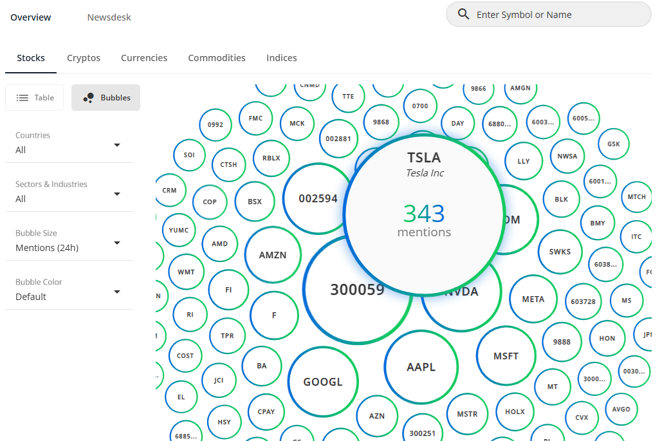Screen dimensions: 660x441
Task: Click the 002881 bubble
Action: coord(338,138)
